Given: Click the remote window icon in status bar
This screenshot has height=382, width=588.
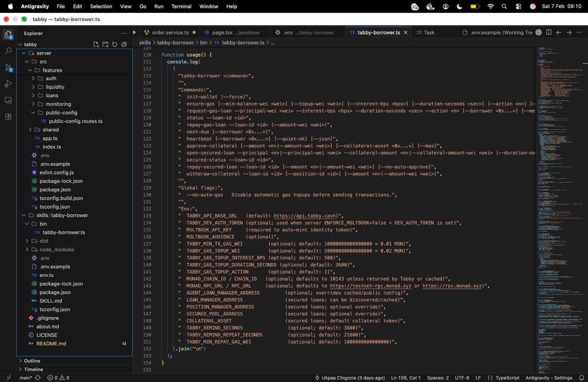Looking at the screenshot, I should (8, 378).
